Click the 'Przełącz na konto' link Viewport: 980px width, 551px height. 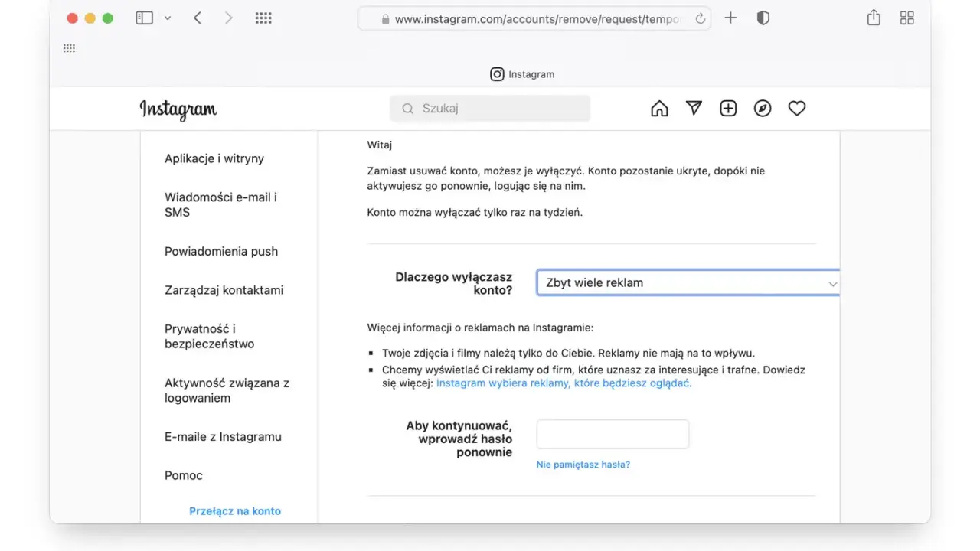[235, 511]
